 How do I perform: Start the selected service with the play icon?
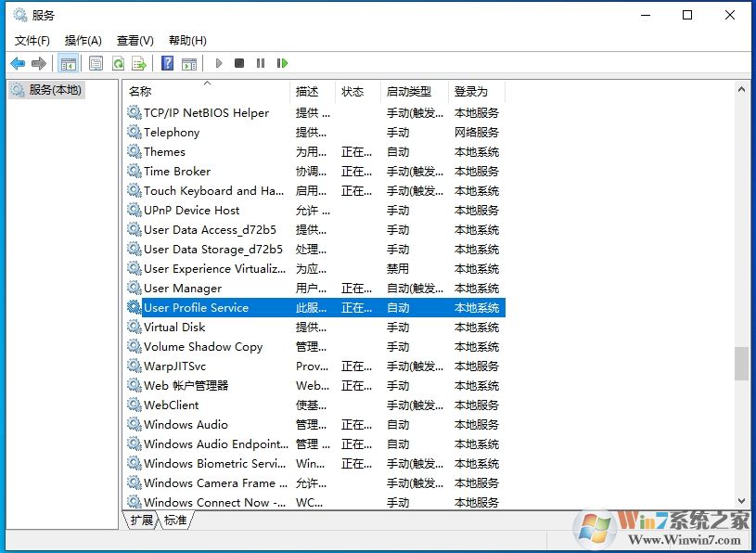(217, 63)
